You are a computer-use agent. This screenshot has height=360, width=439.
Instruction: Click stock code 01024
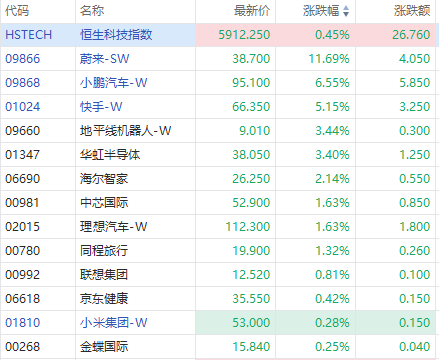coord(22,107)
